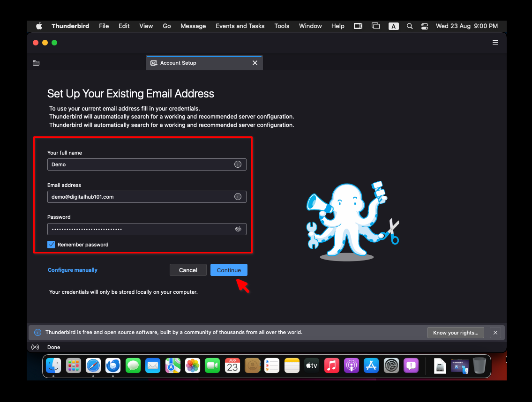Open Podcasts from the dock

point(351,366)
